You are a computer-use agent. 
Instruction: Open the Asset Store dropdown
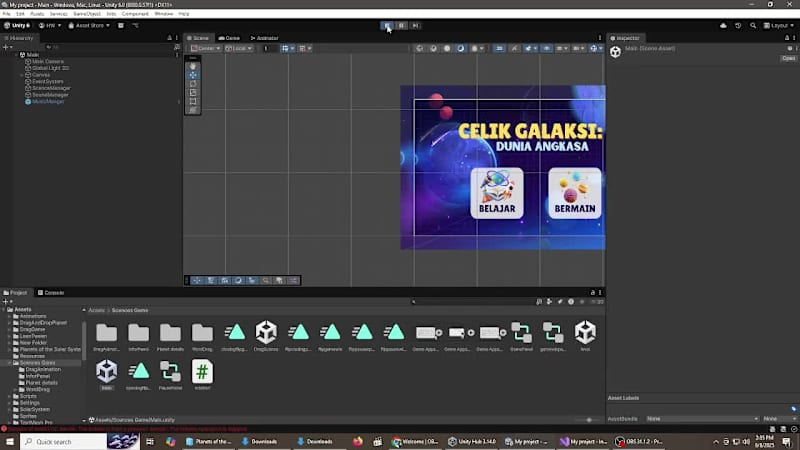(89, 26)
